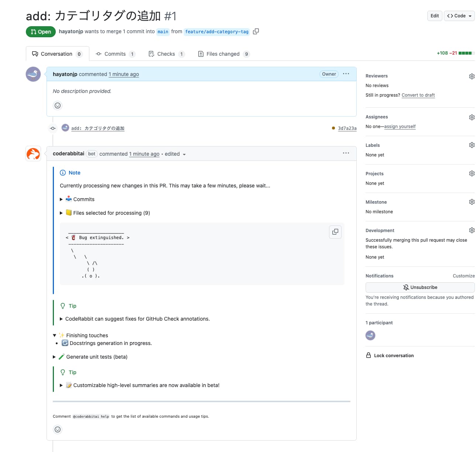
Task: Open the Labels settings gear
Action: pyautogui.click(x=472, y=145)
